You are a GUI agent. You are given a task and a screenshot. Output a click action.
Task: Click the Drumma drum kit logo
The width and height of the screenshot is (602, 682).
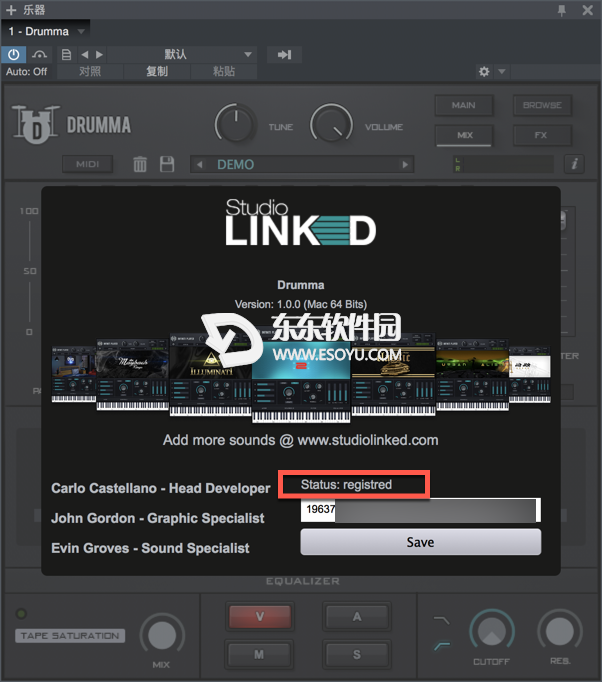click(x=35, y=124)
